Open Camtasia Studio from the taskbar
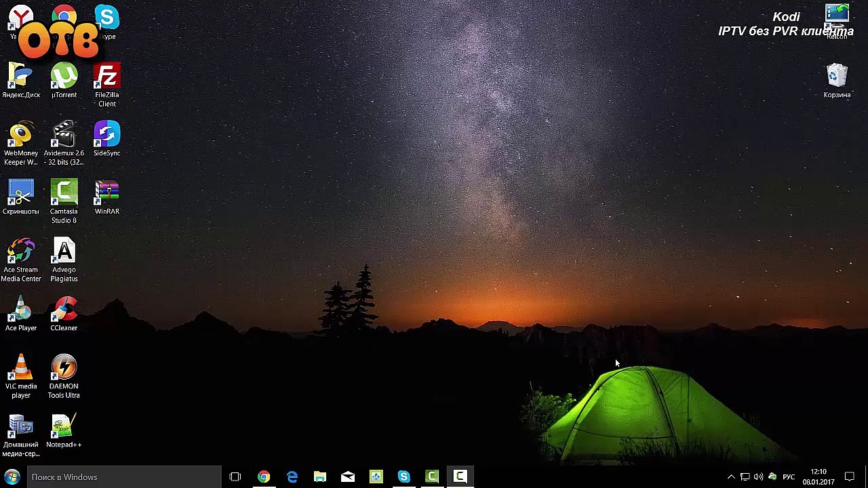Screen dimensions: 868x488 point(432,477)
